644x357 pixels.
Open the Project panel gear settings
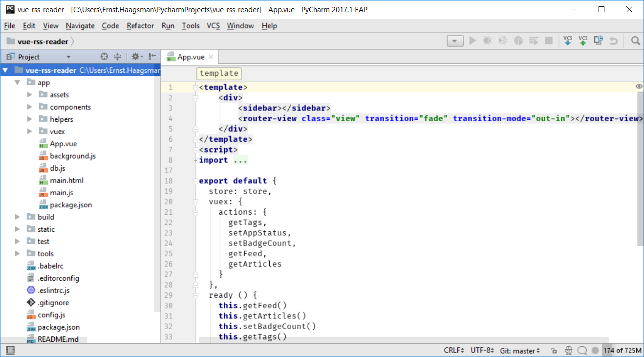click(135, 57)
